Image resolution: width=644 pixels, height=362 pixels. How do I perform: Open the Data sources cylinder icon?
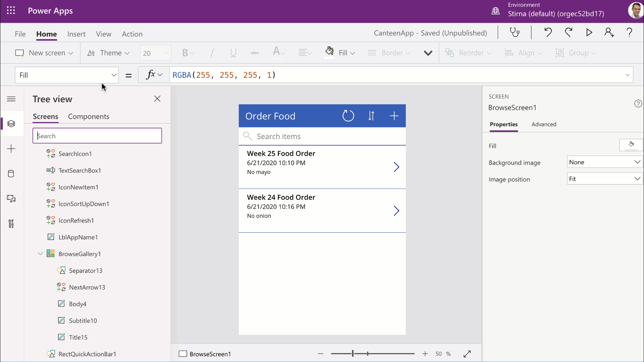click(11, 174)
